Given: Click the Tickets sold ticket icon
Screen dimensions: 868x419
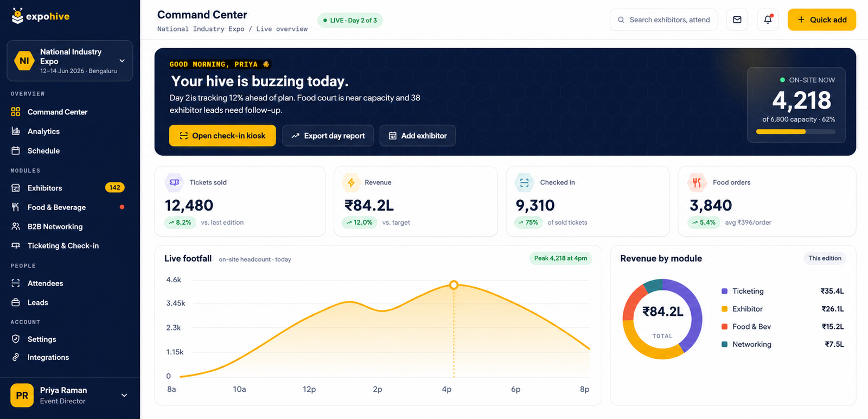Looking at the screenshot, I should pyautogui.click(x=174, y=182).
